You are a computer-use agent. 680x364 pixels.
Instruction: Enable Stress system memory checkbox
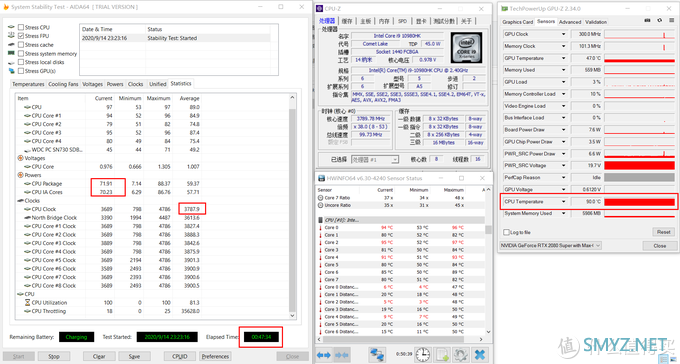pyautogui.click(x=21, y=53)
